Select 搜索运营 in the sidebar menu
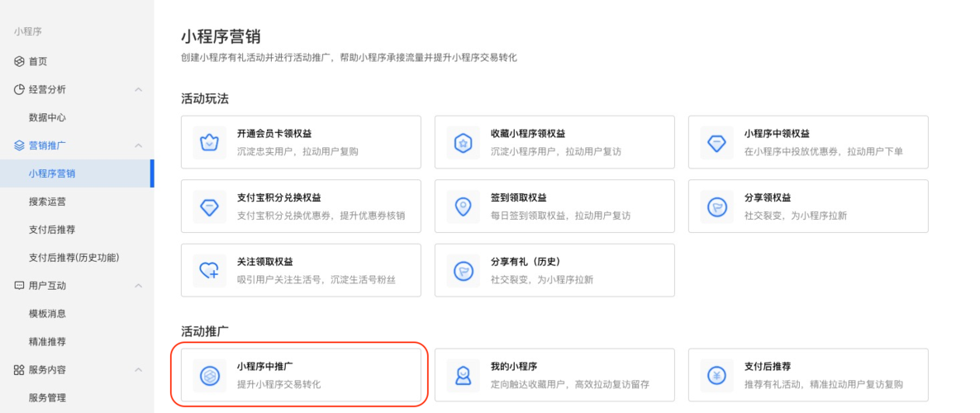This screenshot has height=413, width=980. [47, 202]
